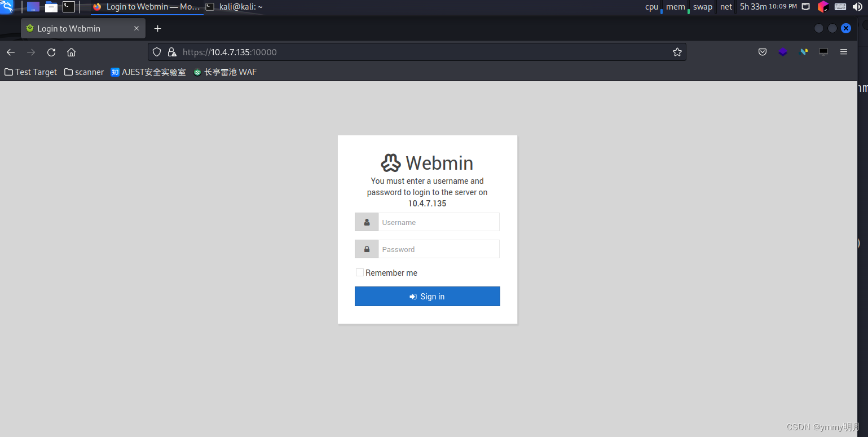Switch to the kali@kali terminal window

235,7
